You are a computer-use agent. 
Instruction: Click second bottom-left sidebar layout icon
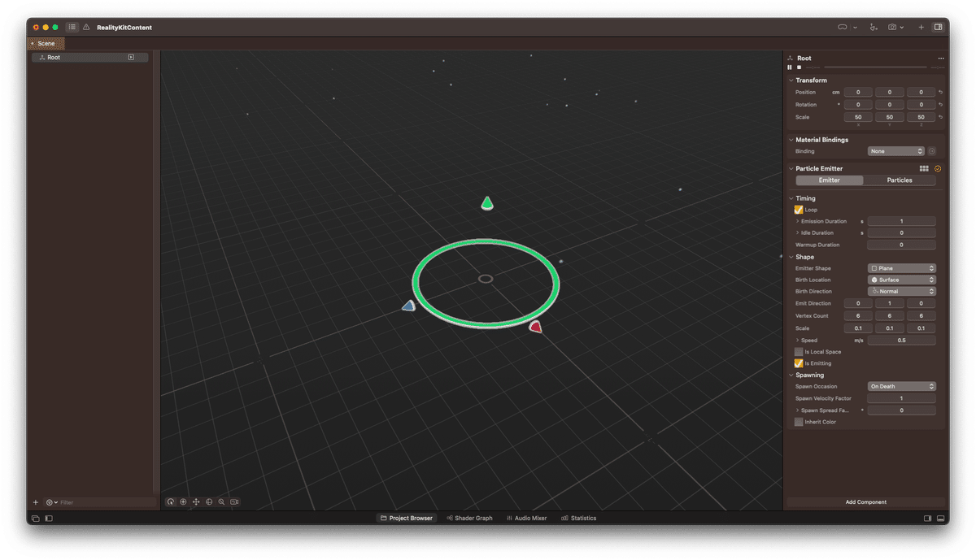point(49,518)
